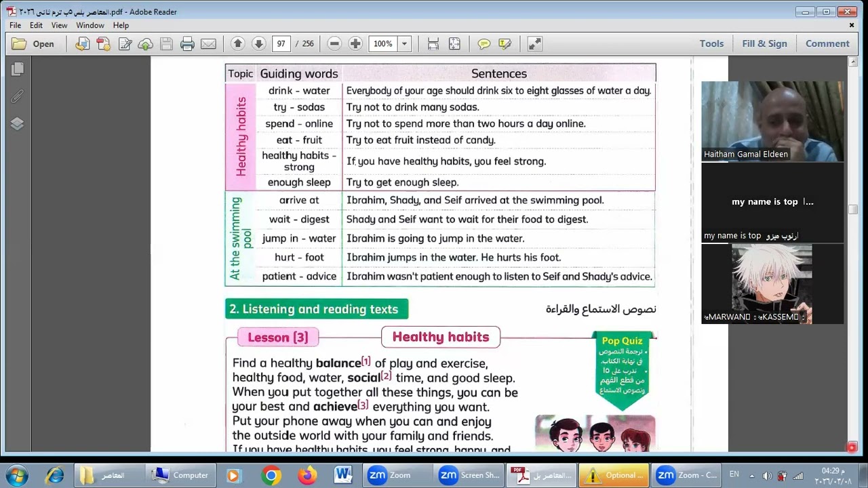868x488 pixels.
Task: Click the EN language indicator
Action: click(734, 474)
